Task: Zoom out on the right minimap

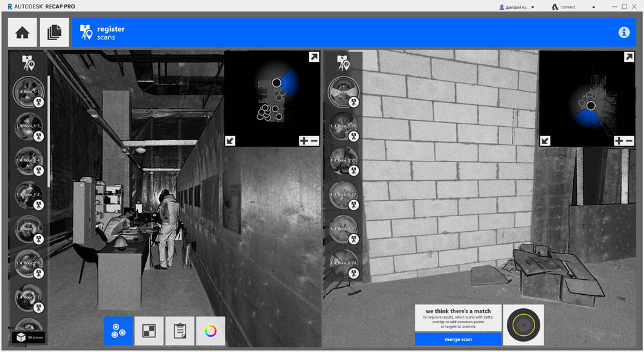Action: (x=629, y=141)
